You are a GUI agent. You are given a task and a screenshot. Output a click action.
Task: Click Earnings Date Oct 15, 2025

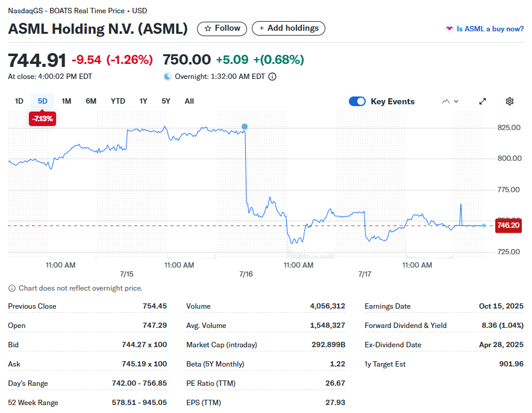coord(501,306)
